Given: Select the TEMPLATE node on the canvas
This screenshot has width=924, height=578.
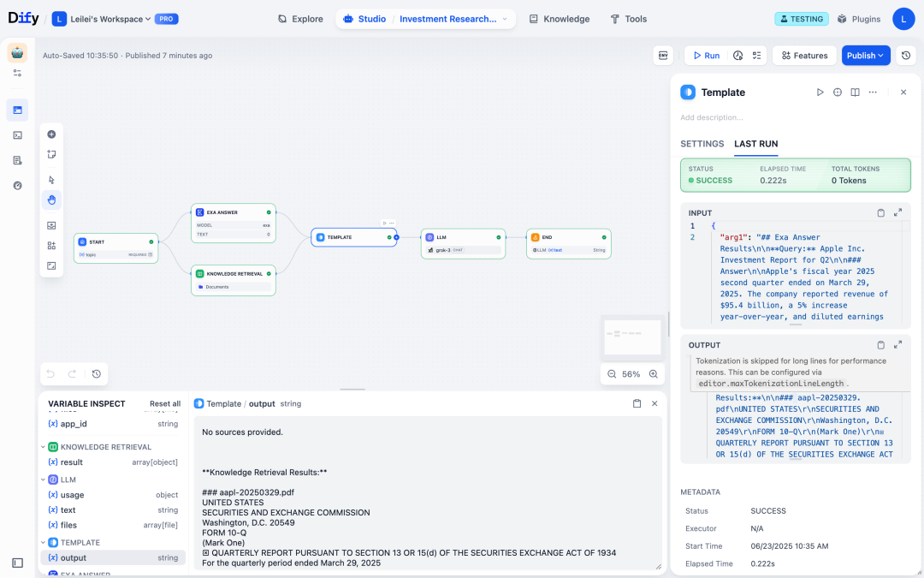Looking at the screenshot, I should click(353, 236).
